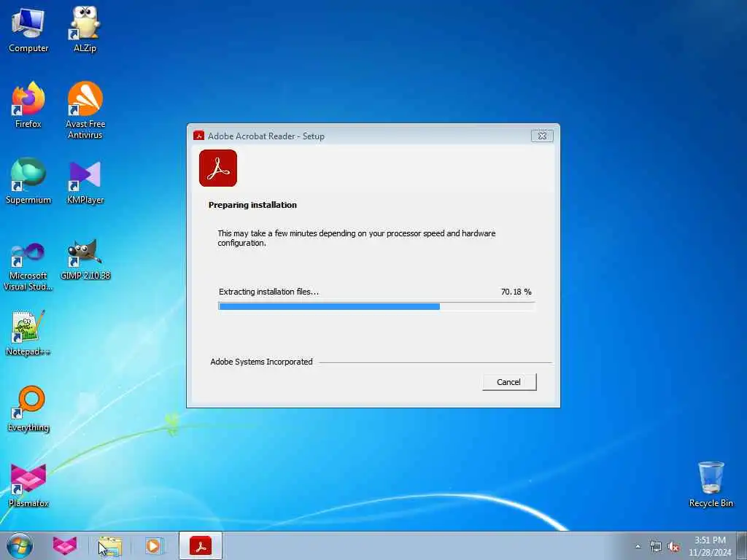Click the Show desktop strip
Screen dimensions: 747x560
[742, 545]
